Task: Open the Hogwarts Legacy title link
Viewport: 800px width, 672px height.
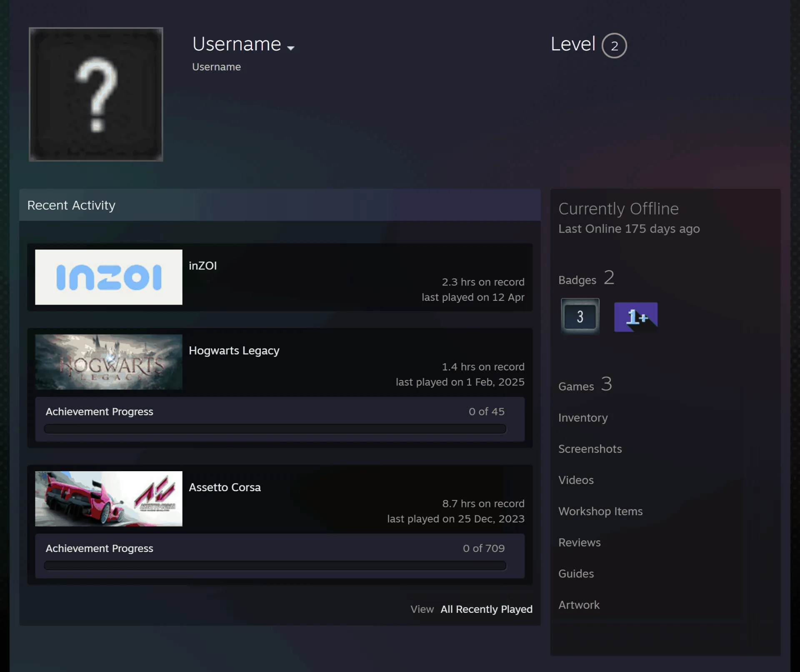Action: 234,351
